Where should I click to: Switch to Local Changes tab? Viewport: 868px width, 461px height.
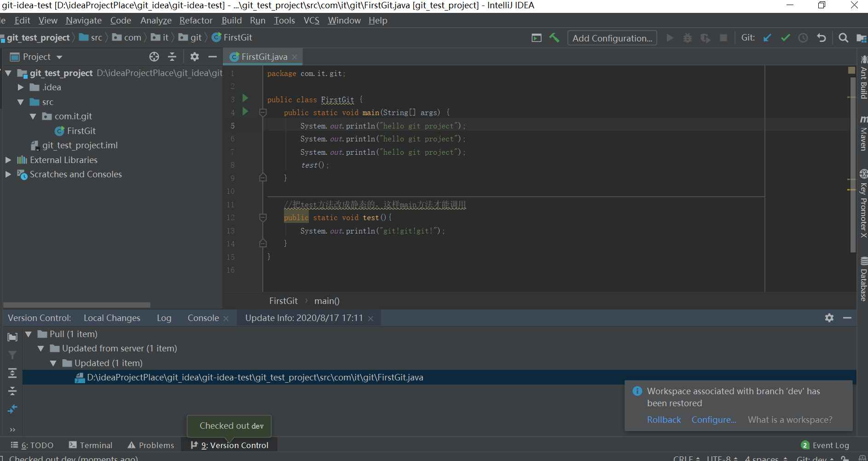click(x=112, y=318)
